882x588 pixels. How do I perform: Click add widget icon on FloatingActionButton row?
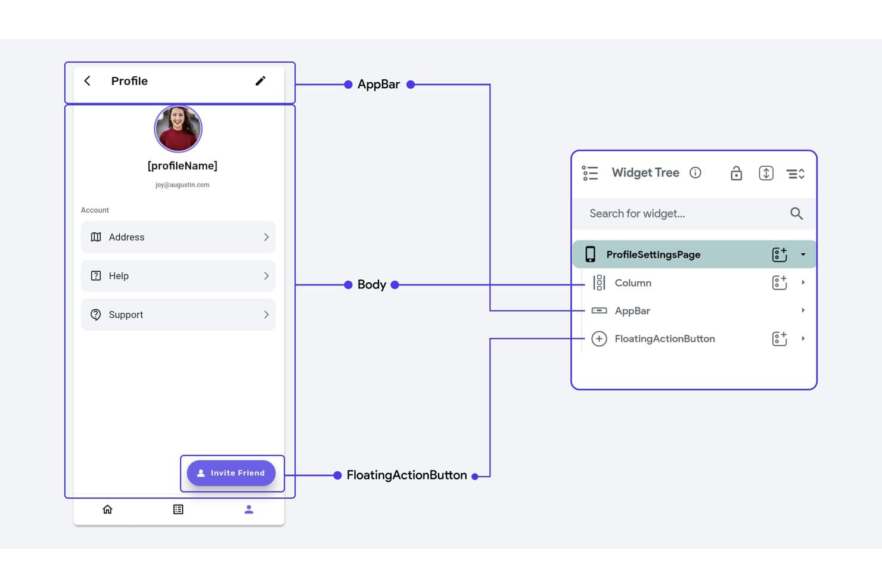coord(779,338)
